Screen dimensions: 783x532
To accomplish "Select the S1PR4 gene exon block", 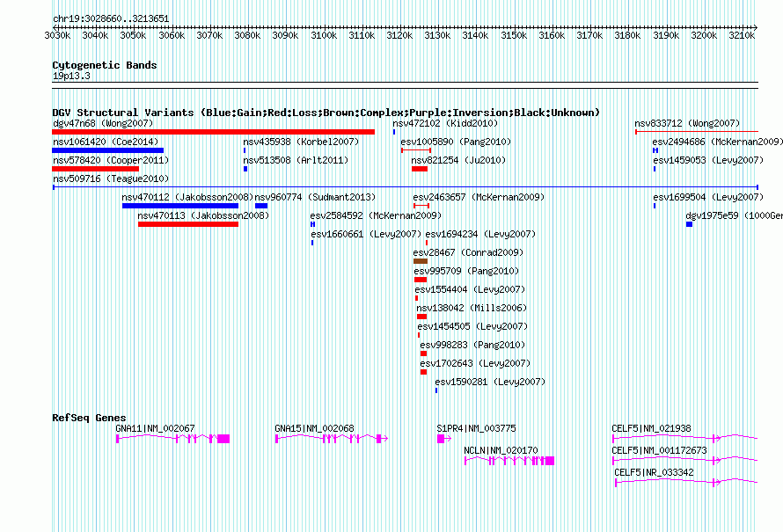I will (441, 439).
